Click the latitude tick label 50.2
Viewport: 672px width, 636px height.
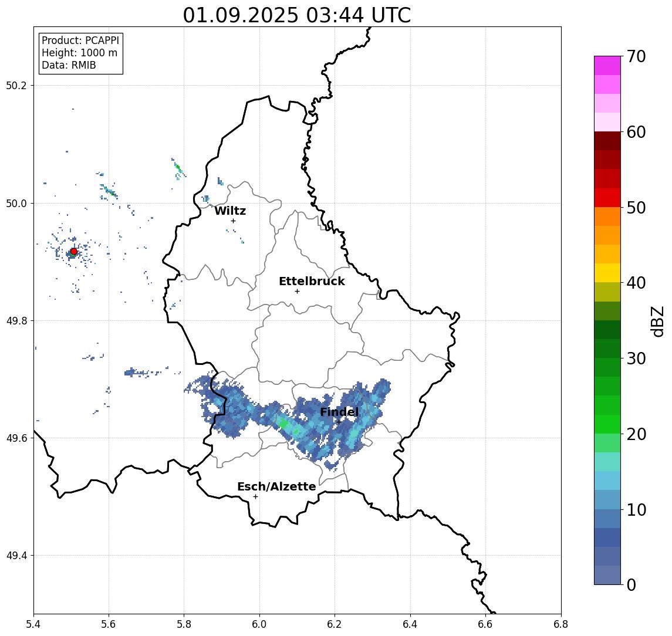pyautogui.click(x=16, y=85)
